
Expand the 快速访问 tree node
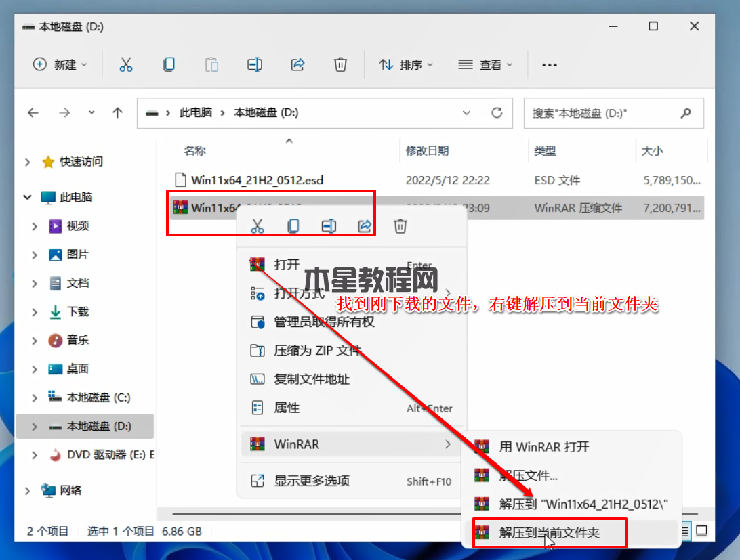pyautogui.click(x=27, y=163)
